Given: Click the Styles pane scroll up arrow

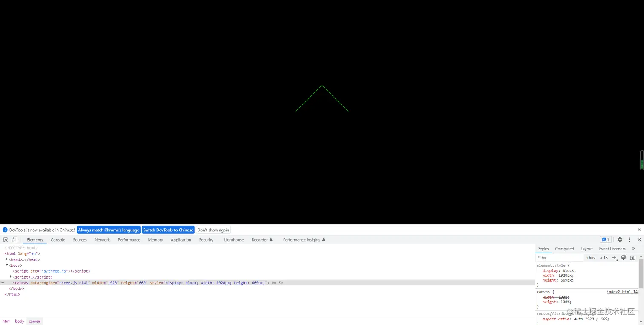Looking at the screenshot, I should click(641, 257).
